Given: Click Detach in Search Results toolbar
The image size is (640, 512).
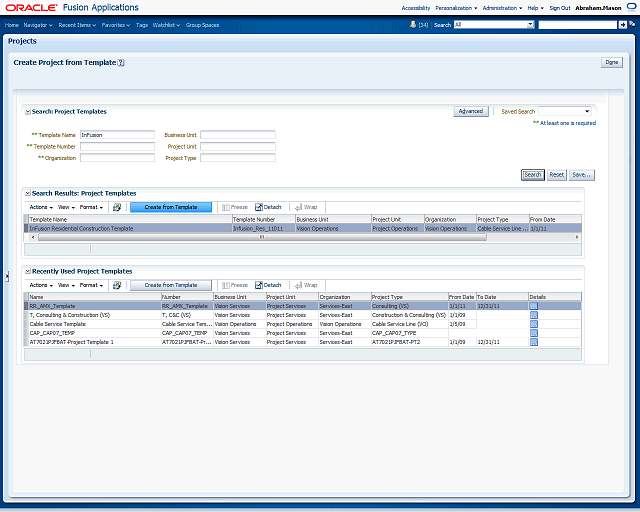Looking at the screenshot, I should coord(268,207).
